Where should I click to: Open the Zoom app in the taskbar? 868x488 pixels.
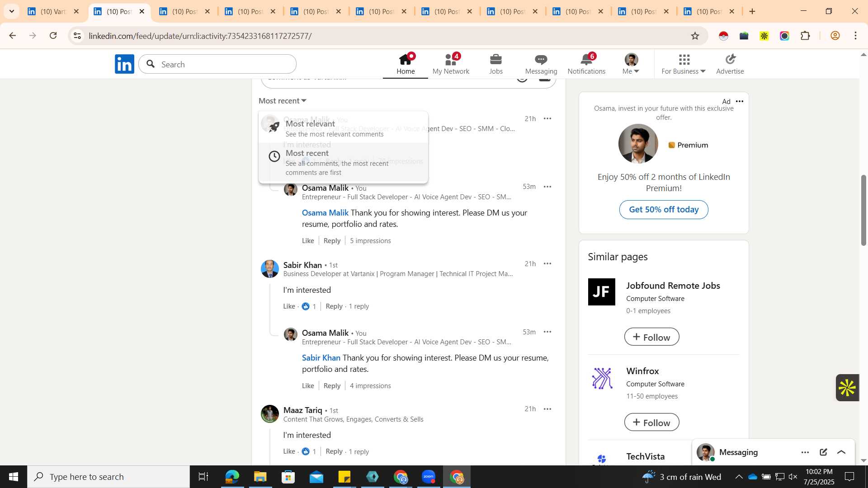(x=429, y=477)
